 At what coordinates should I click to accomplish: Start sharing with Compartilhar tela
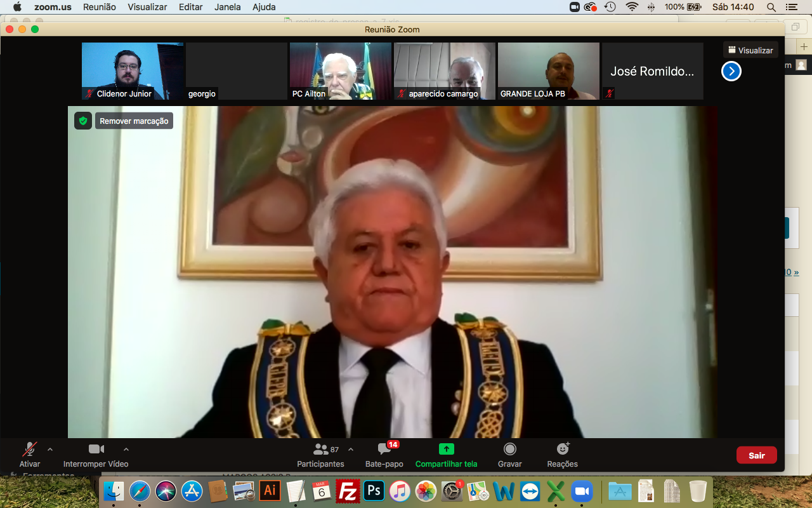click(x=446, y=455)
